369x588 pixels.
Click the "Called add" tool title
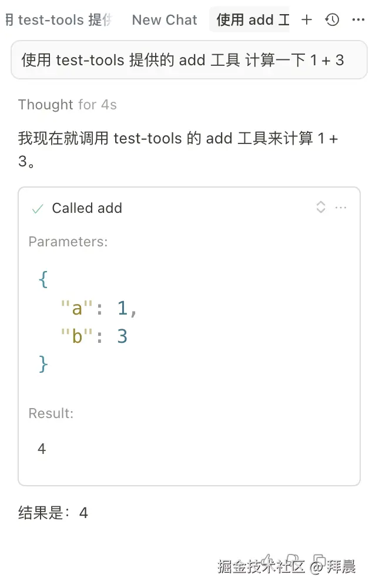coord(87,208)
